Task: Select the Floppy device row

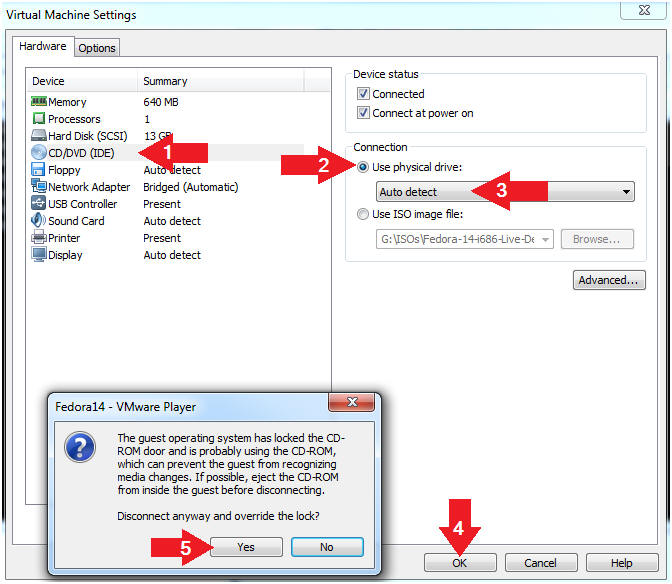Action: 167,170
